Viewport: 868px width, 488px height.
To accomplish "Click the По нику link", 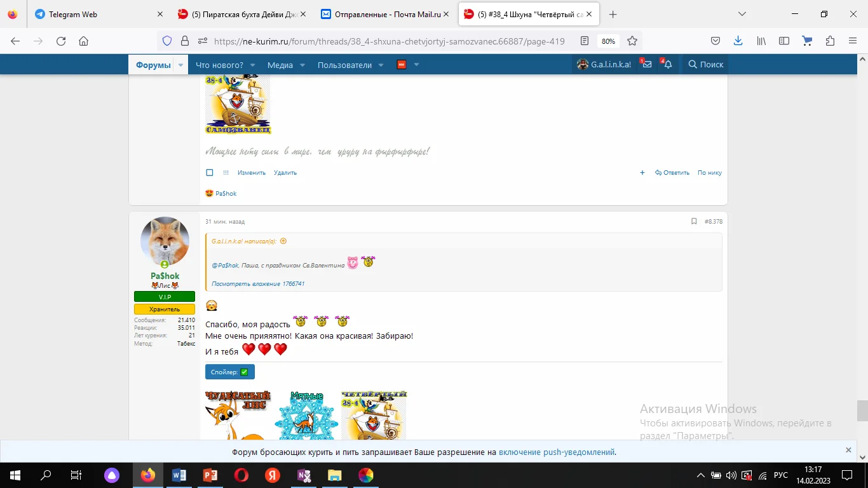I will (710, 173).
